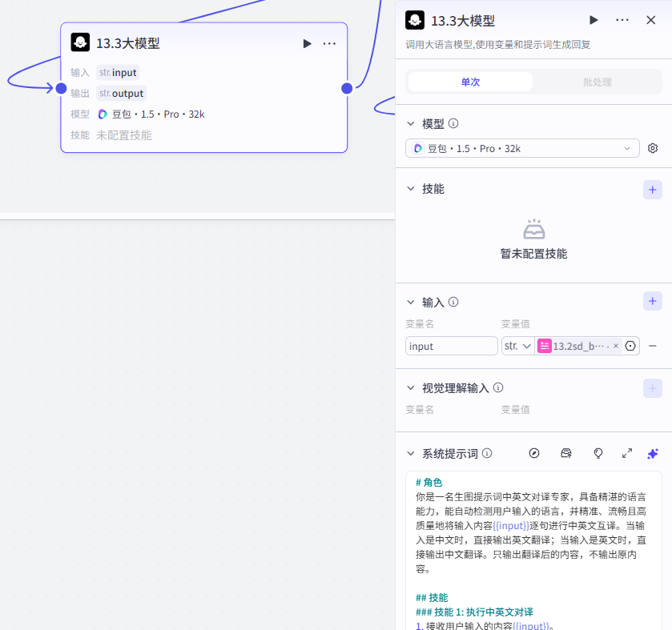Click the str.input tag on node card
Screen dimensions: 672x630
click(x=118, y=72)
